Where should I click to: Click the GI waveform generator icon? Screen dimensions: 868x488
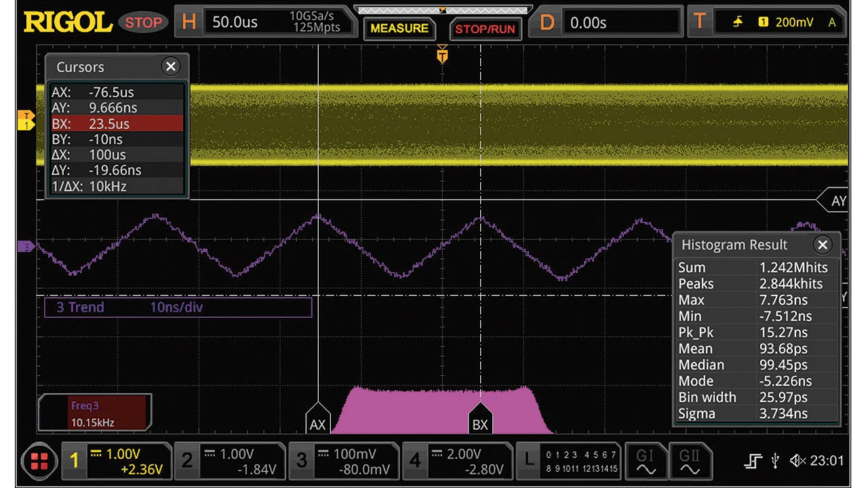tap(644, 462)
